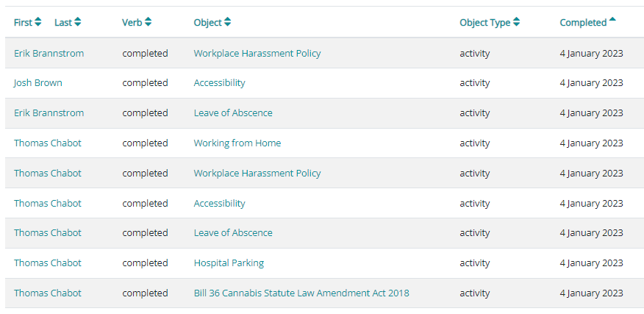Click Thomas Chabot in the Bill 36 row
Viewport: 644px width, 314px height.
(48, 293)
